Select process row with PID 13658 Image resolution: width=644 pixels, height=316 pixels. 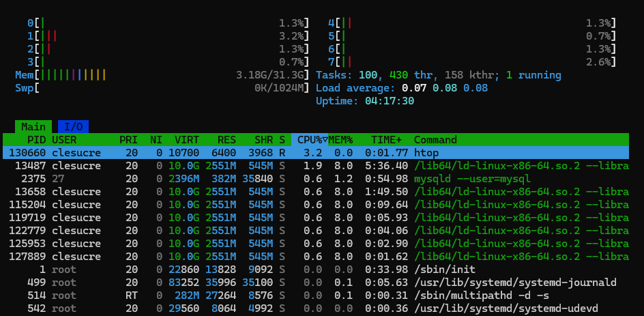(316, 192)
